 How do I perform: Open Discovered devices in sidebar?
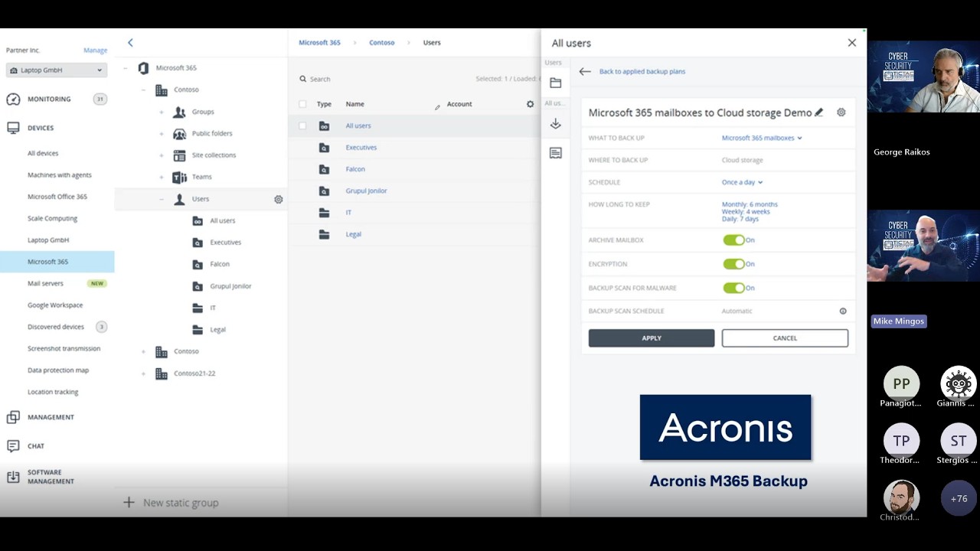tap(56, 327)
